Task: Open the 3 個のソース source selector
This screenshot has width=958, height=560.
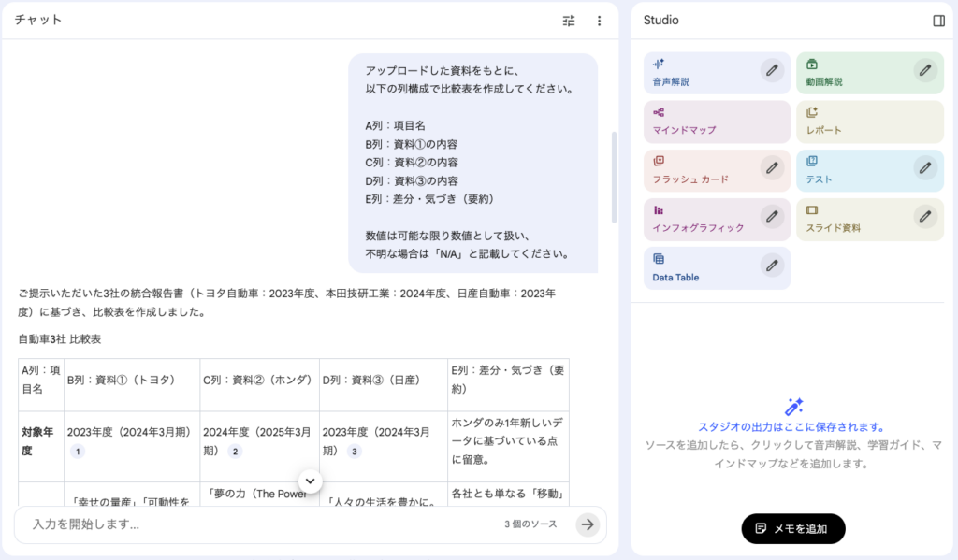Action: (530, 524)
